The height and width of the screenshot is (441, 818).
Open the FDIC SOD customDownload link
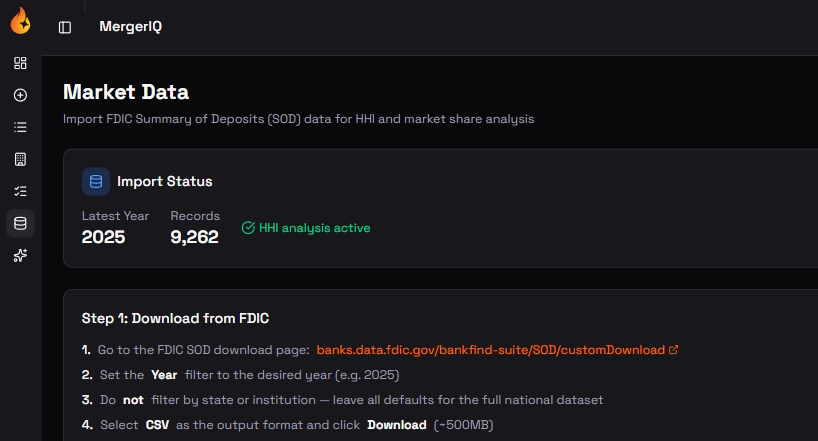[490, 350]
